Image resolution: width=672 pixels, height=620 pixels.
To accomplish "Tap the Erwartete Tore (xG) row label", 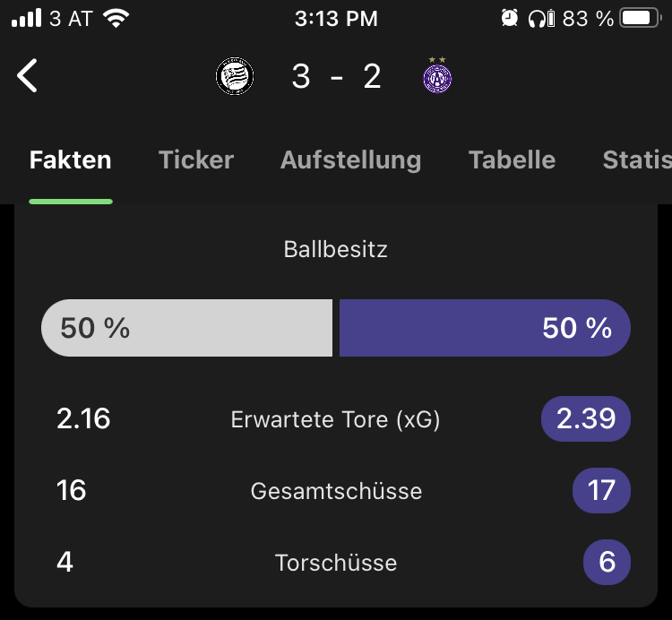I will coord(336,419).
